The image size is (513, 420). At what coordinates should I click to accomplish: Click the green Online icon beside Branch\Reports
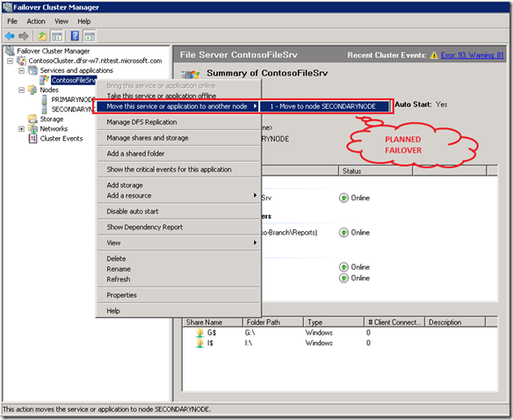[343, 233]
